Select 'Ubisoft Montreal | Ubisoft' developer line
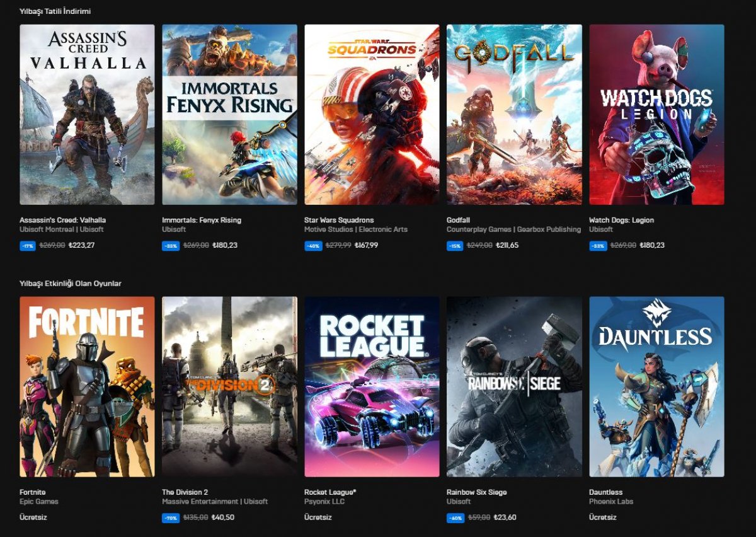 click(62, 229)
